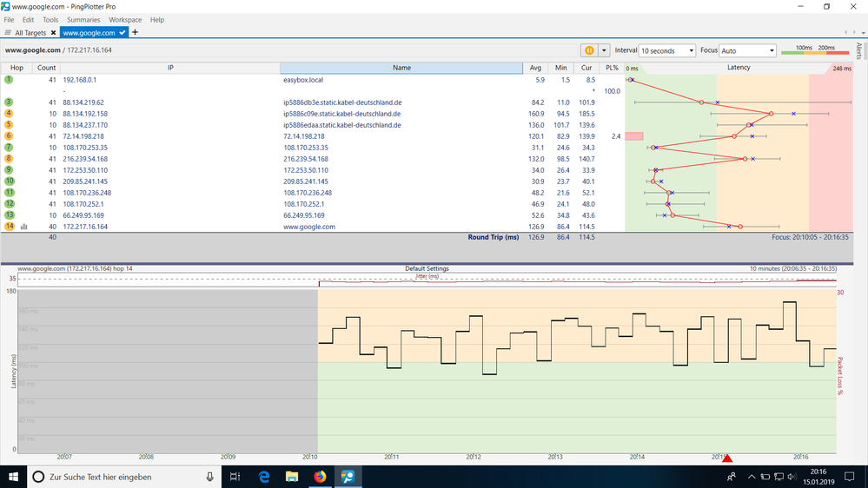868x488 pixels.
Task: Click the IP column header
Action: tap(170, 68)
